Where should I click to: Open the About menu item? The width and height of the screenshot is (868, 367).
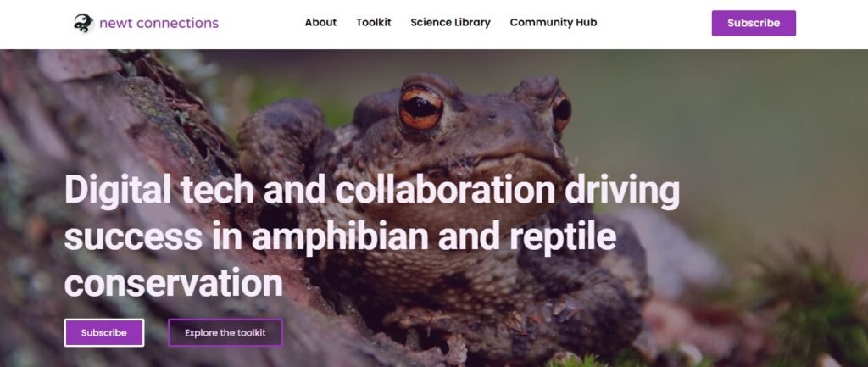[x=320, y=23]
